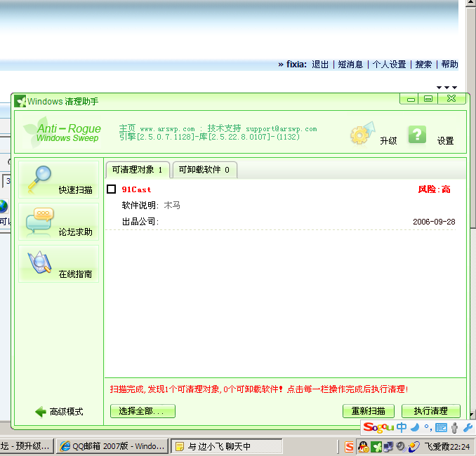Open 个人设置 on forum page
Image resolution: width=476 pixels, height=456 pixels.
(x=389, y=65)
